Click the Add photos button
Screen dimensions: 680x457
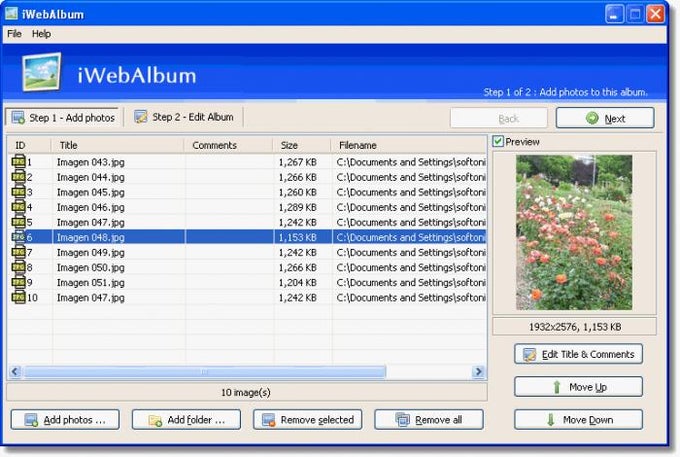65,420
